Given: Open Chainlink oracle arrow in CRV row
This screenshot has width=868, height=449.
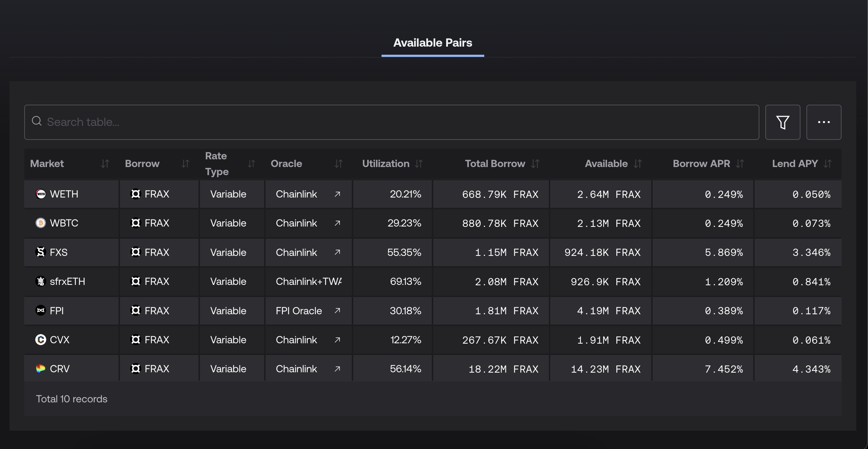Looking at the screenshot, I should [x=338, y=369].
